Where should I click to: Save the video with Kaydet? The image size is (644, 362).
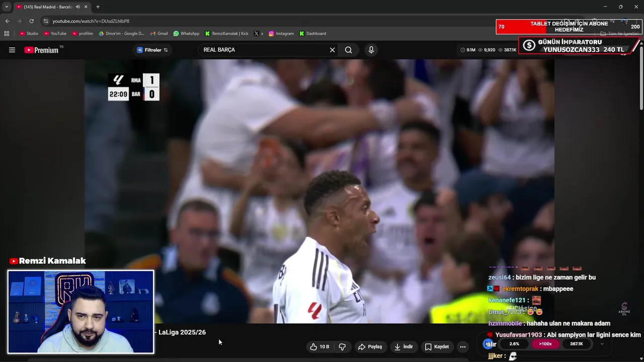[x=437, y=346]
